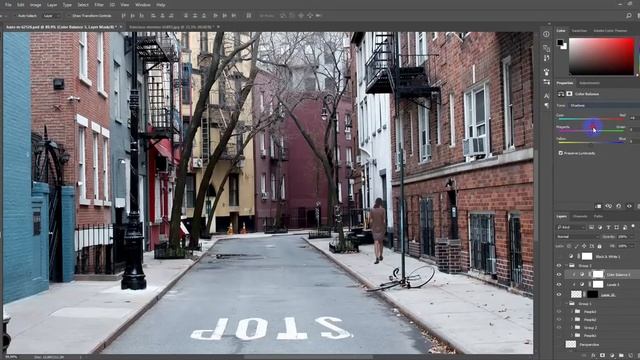640x360 pixels.
Task: Open the brush settings icon in the dock
Action: click(x=546, y=72)
